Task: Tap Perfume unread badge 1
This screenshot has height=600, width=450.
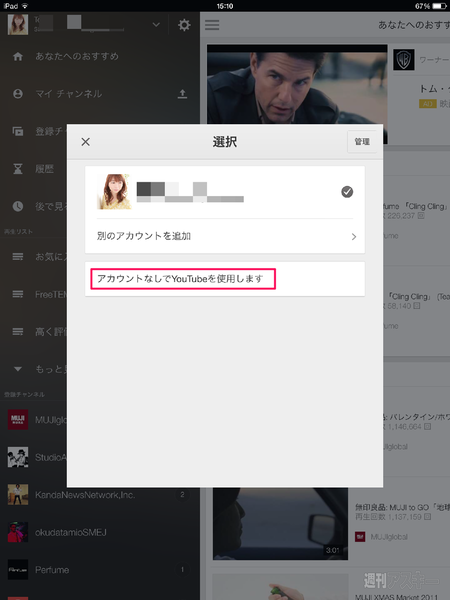Action: point(182,570)
